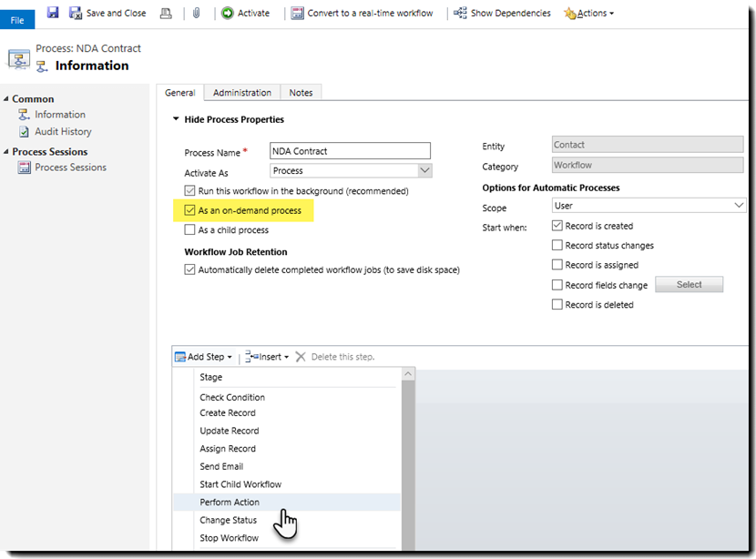Open Show Dependencies from the toolbar
This screenshot has height=559, width=756.
point(493,13)
